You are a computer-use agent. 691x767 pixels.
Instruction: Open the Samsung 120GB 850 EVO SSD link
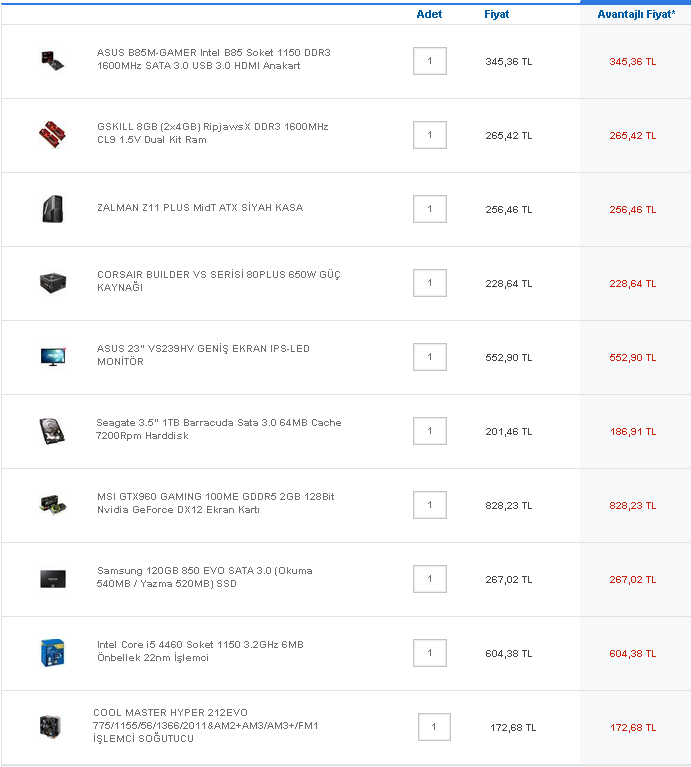(204, 577)
